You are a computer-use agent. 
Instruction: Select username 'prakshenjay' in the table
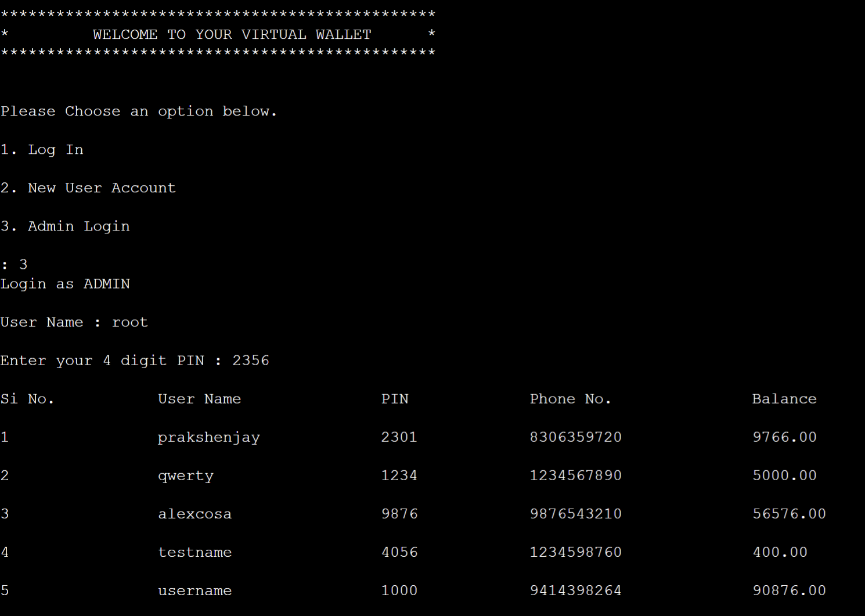(209, 438)
